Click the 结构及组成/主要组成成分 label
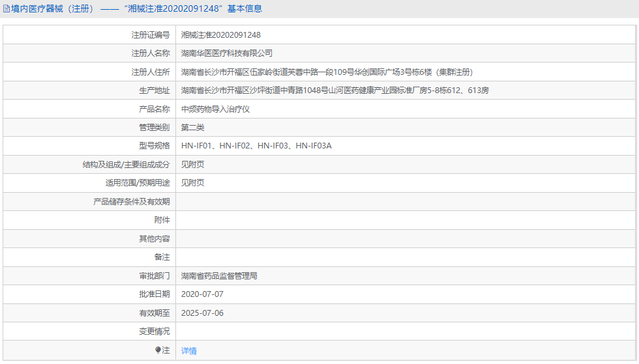The height and width of the screenshot is (364, 639). point(126,165)
